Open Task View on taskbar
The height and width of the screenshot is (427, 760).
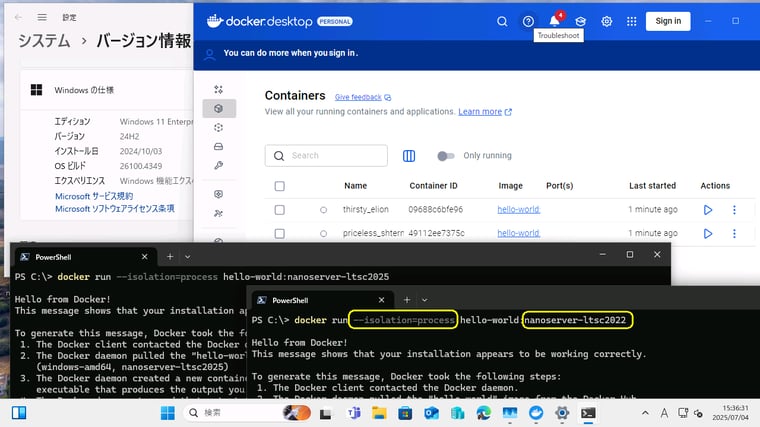tap(325, 413)
